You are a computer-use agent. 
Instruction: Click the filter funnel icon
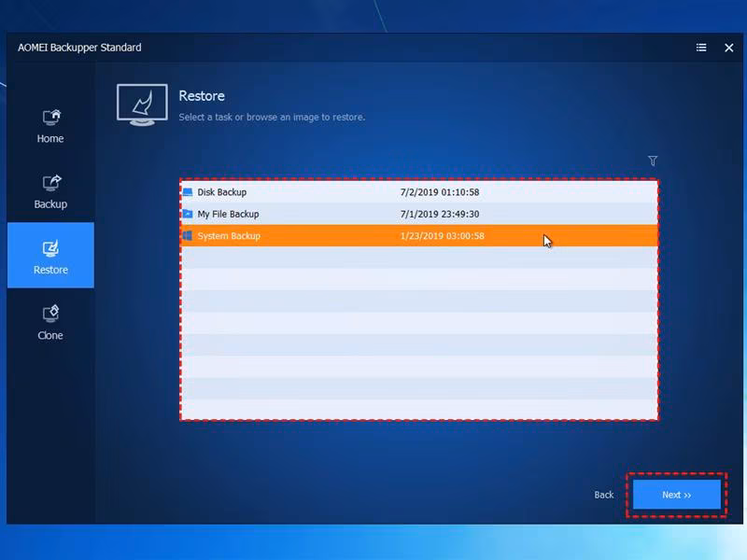(x=653, y=161)
